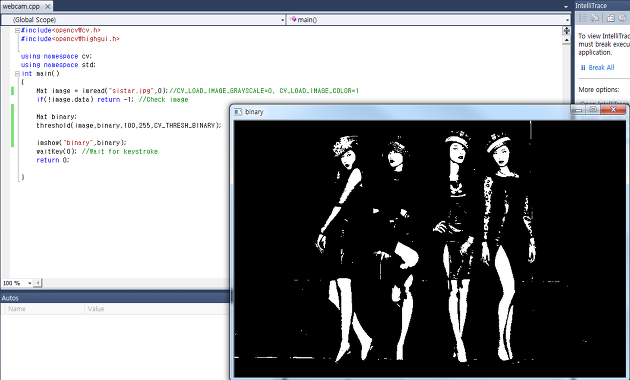Close the webcam.cpp tab

click(x=47, y=6)
